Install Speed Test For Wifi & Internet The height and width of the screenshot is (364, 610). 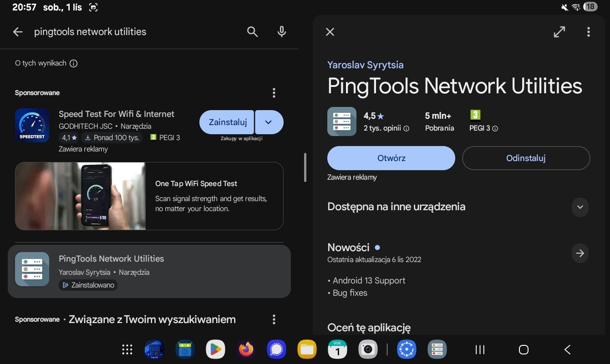pos(227,122)
